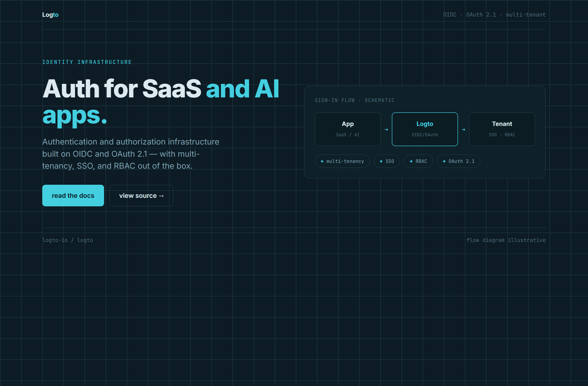Click the RBAC feature chip
This screenshot has width=588, height=386.
(418, 161)
